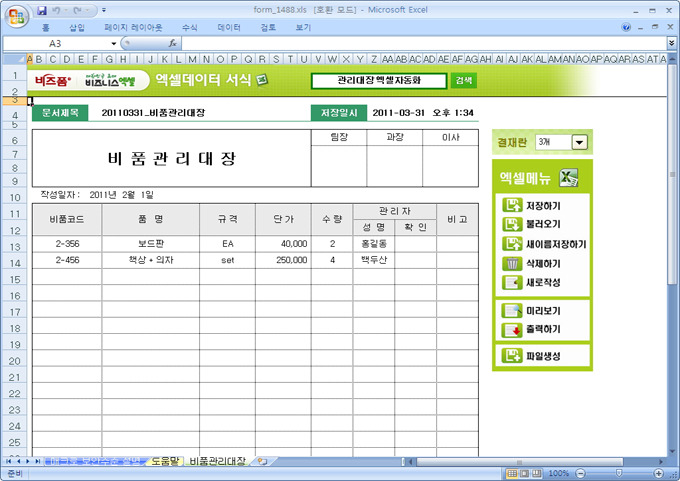Screen dimensions: 680x481
Task: Click the 100% zoom level text
Action: [559, 474]
